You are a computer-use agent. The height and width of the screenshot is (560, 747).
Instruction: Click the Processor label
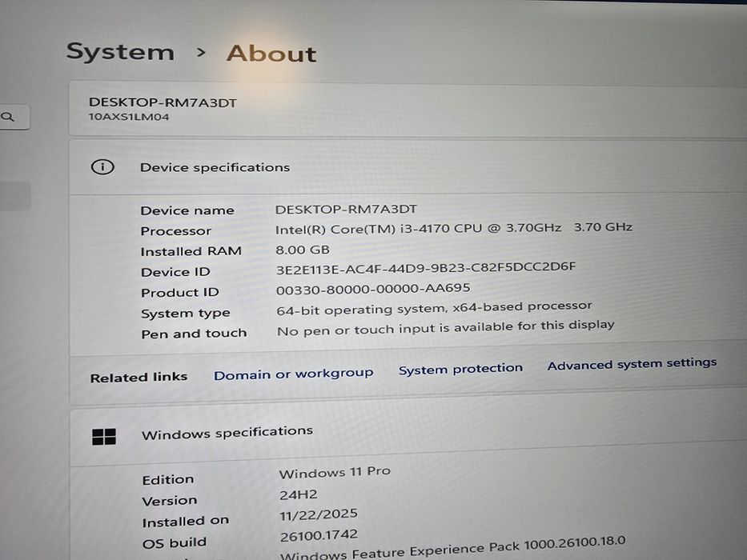point(176,231)
